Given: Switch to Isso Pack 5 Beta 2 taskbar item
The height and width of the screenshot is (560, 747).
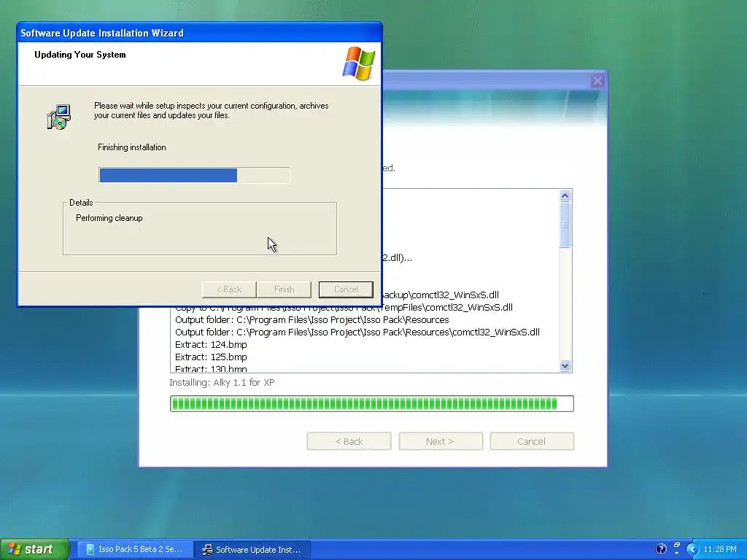Looking at the screenshot, I should pos(135,549).
